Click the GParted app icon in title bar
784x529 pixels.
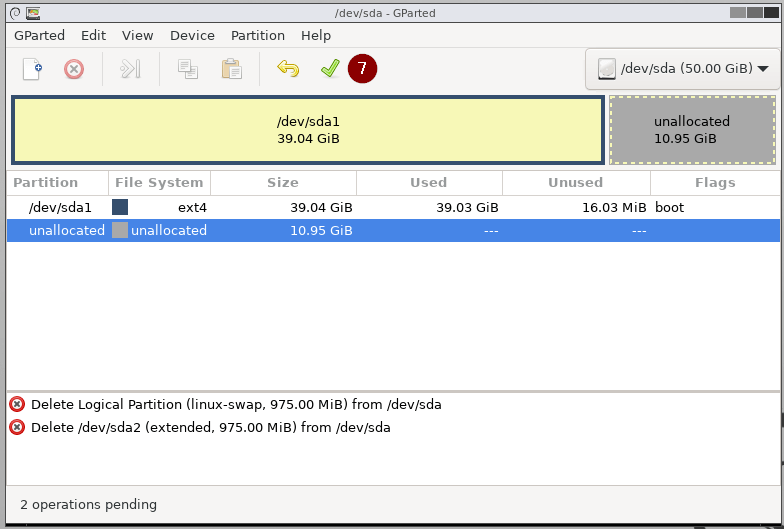pos(33,13)
